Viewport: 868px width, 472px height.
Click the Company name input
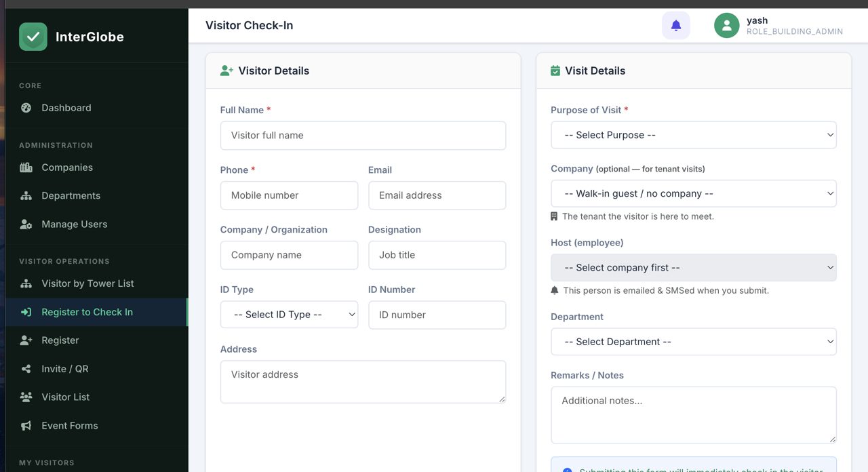289,255
